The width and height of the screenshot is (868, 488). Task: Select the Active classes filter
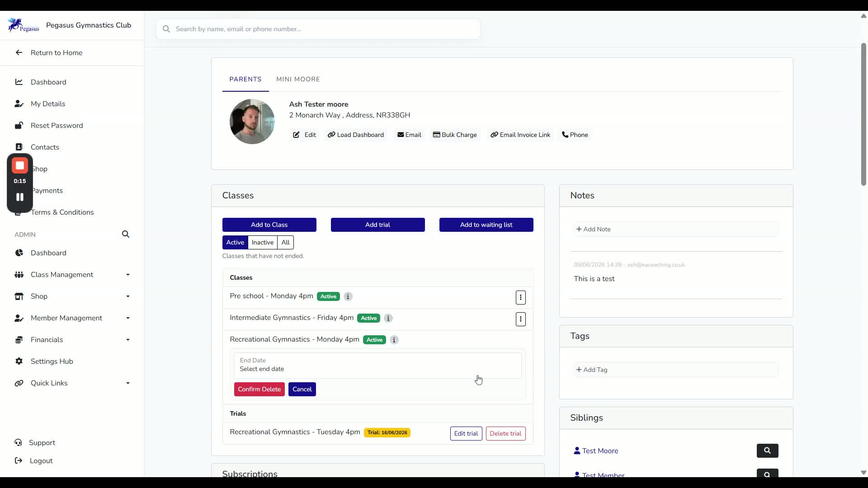(x=235, y=242)
